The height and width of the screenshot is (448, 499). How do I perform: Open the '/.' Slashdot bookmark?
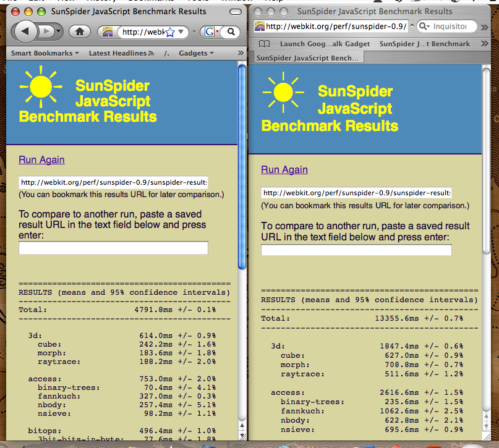[x=166, y=53]
